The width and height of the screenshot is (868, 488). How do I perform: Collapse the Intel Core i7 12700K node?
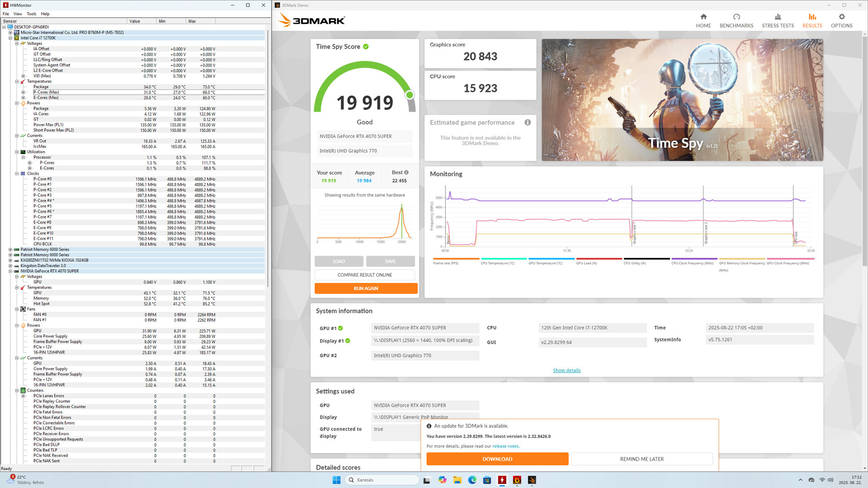click(x=10, y=38)
